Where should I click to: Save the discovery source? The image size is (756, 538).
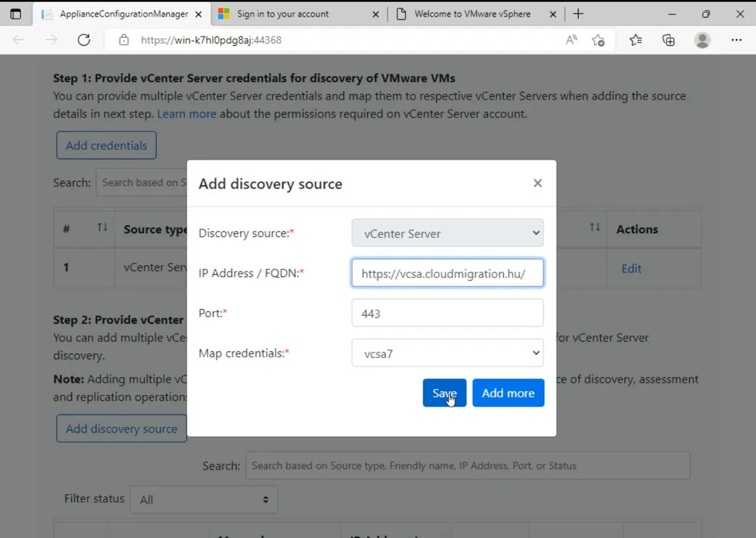click(444, 393)
